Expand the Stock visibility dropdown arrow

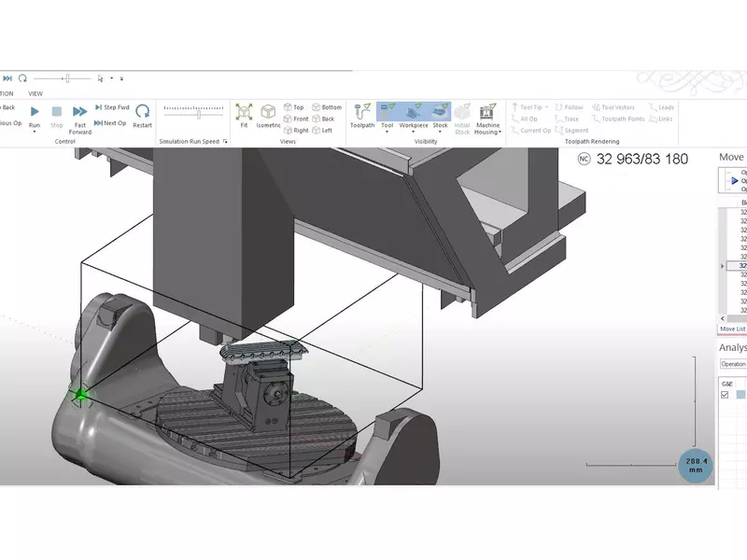[x=440, y=133]
